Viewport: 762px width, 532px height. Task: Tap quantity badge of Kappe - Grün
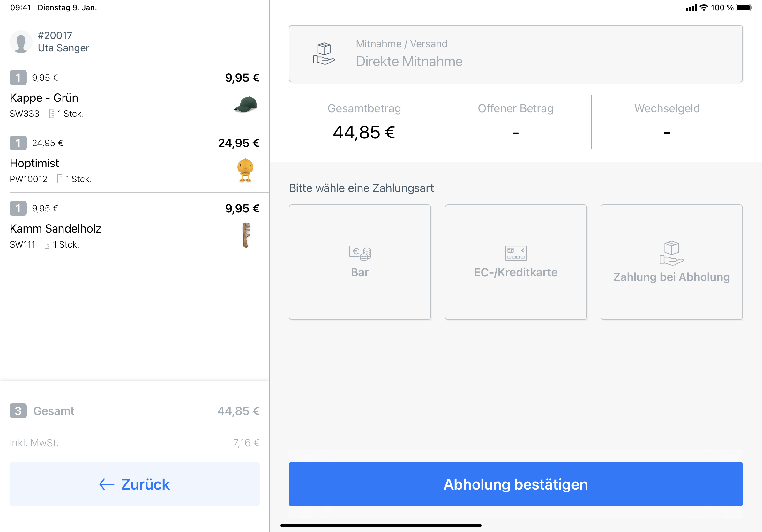pos(18,78)
